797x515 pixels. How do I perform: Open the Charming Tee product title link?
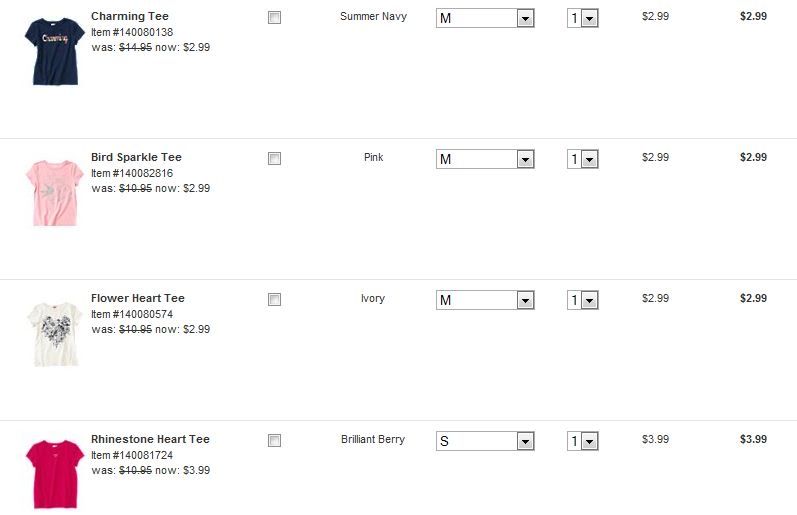[x=130, y=17]
